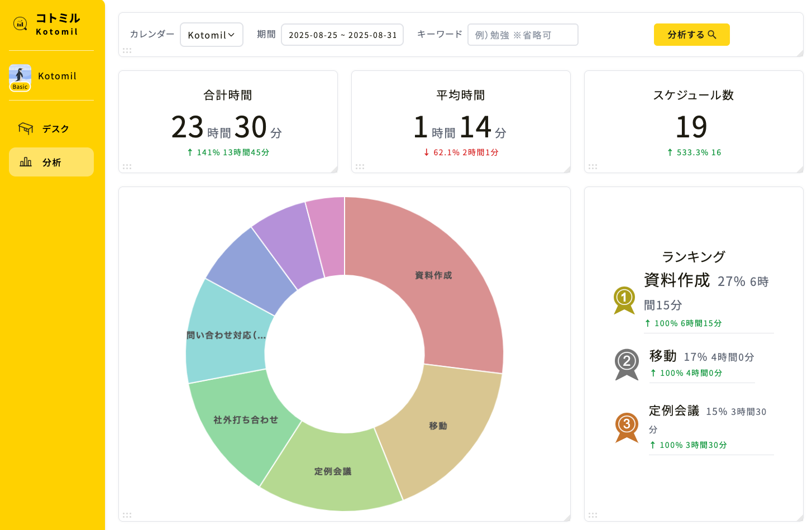The height and width of the screenshot is (530, 812).
Task: Click the resize corner of 合計時間 card
Action: coord(334,169)
